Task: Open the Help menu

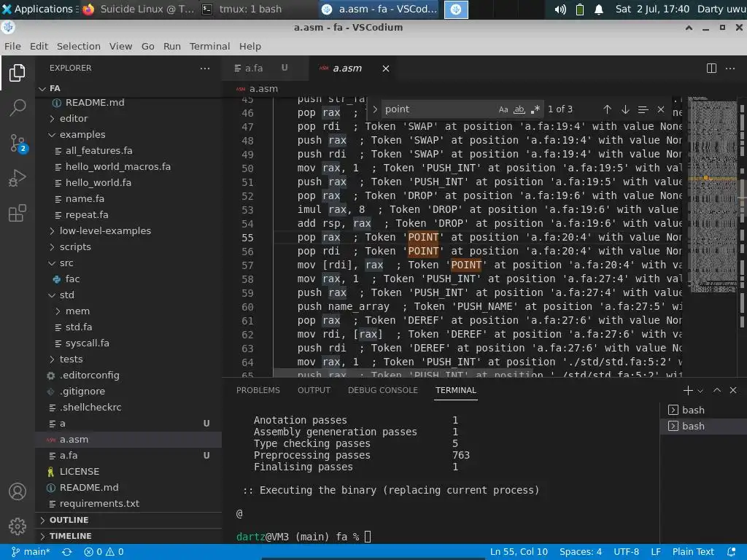Action: 249,46
